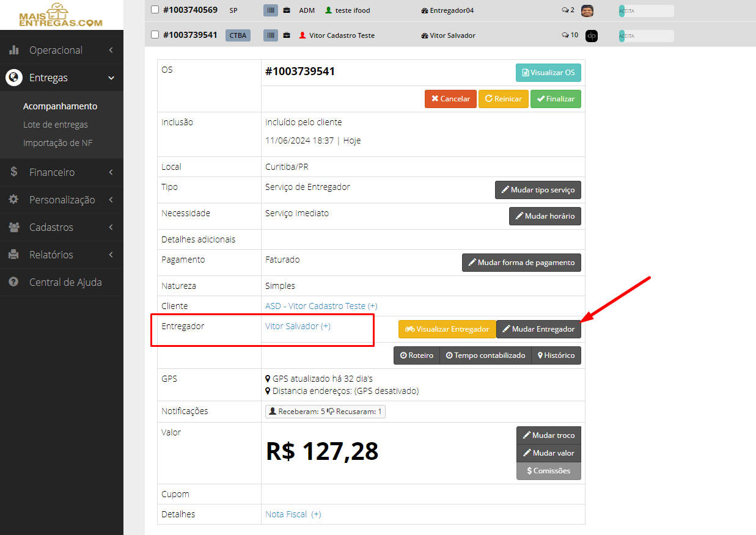This screenshot has height=535, width=756.
Task: Open Tempo contabilizado button
Action: (x=485, y=355)
